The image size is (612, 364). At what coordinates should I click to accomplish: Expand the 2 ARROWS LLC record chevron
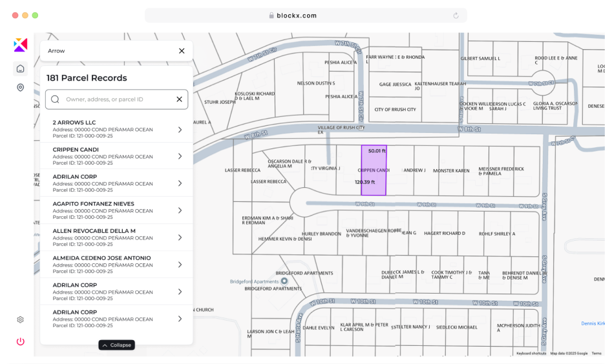(180, 130)
